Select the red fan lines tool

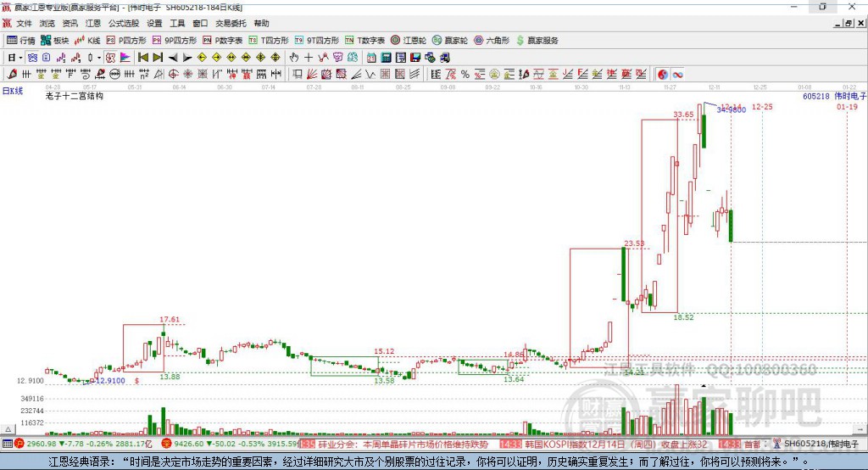pos(312,75)
